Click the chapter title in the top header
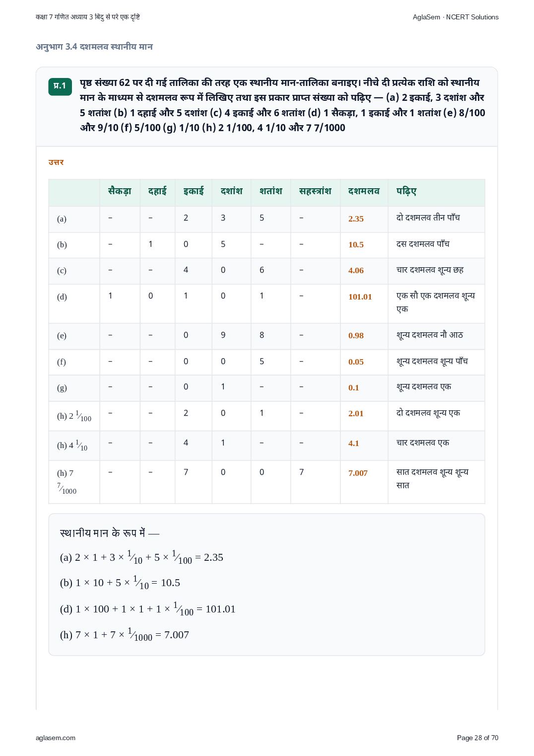The height and width of the screenshot is (756, 534). tap(88, 17)
